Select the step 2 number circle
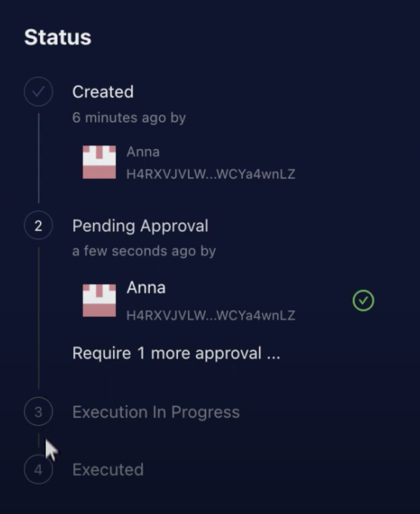Viewport: 420px width, 514px height. [x=38, y=225]
